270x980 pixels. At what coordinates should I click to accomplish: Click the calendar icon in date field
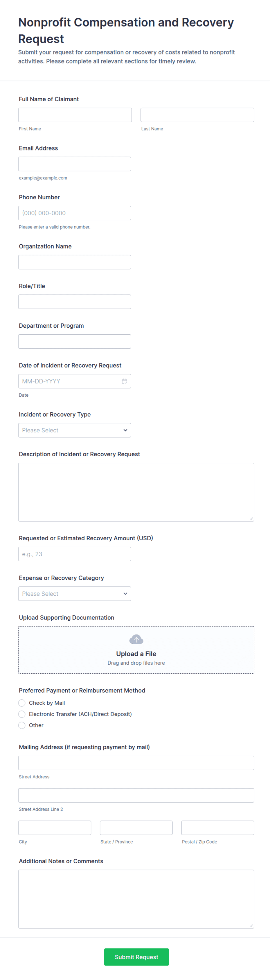[124, 381]
